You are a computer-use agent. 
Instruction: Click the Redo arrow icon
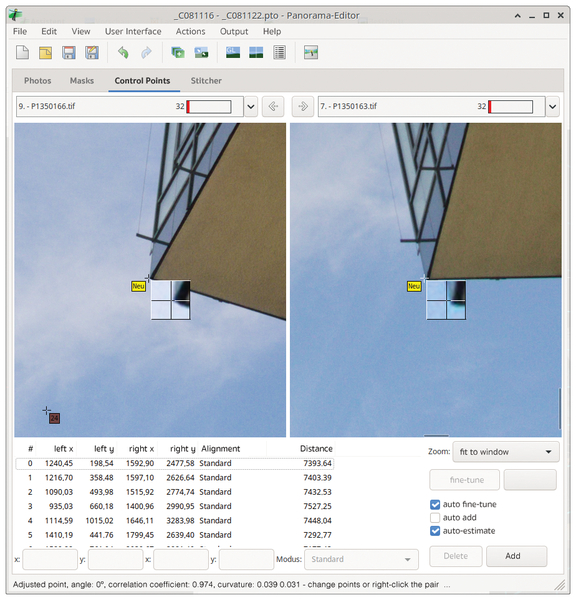146,52
